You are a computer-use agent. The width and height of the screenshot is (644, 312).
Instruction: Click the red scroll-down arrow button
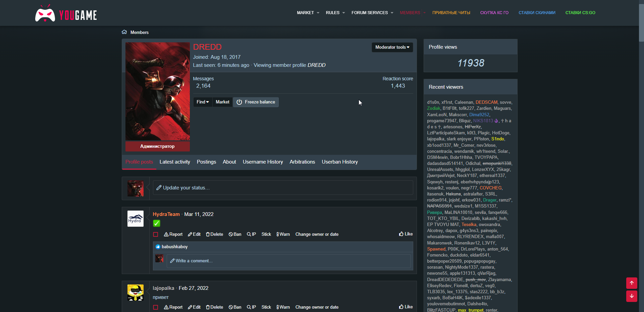click(x=631, y=296)
